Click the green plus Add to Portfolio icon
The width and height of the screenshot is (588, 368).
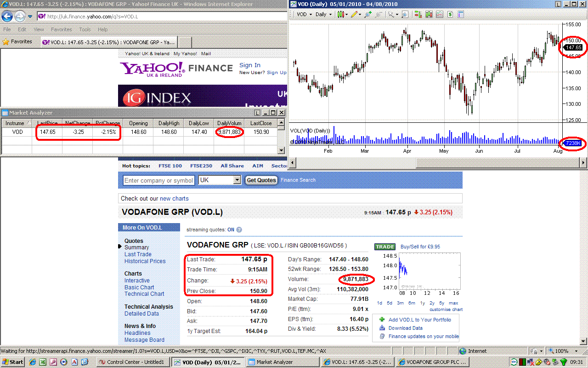(x=382, y=320)
